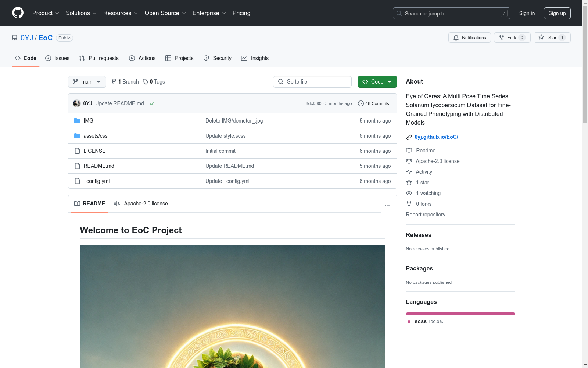Open the README outline list icon
Image resolution: width=588 pixels, height=368 pixels.
click(387, 204)
